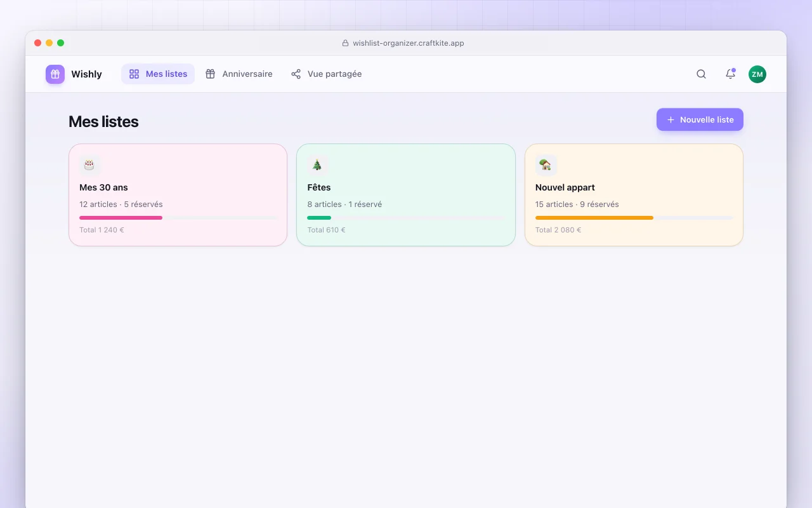Click the Wishly brand name

(86, 74)
